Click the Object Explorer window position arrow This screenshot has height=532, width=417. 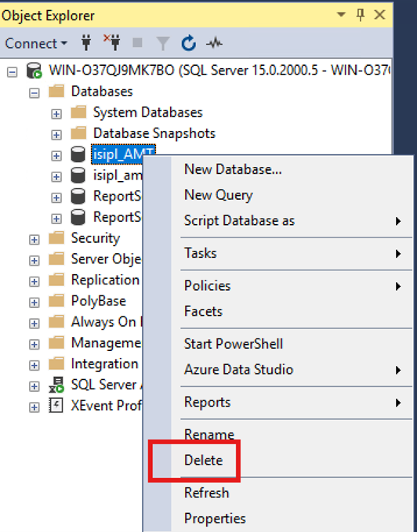pyautogui.click(x=341, y=15)
